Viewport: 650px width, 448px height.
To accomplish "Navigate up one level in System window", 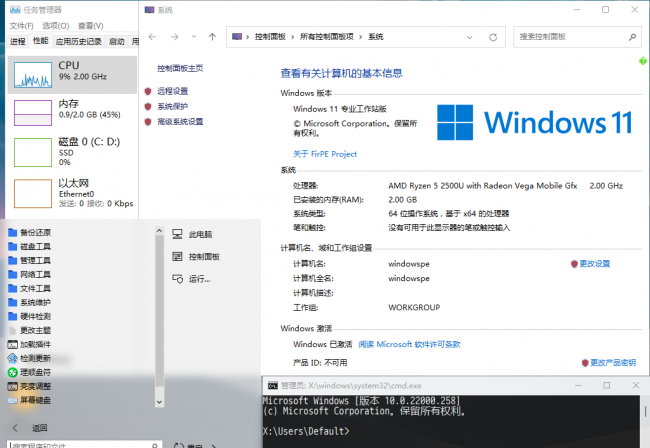I will (212, 37).
